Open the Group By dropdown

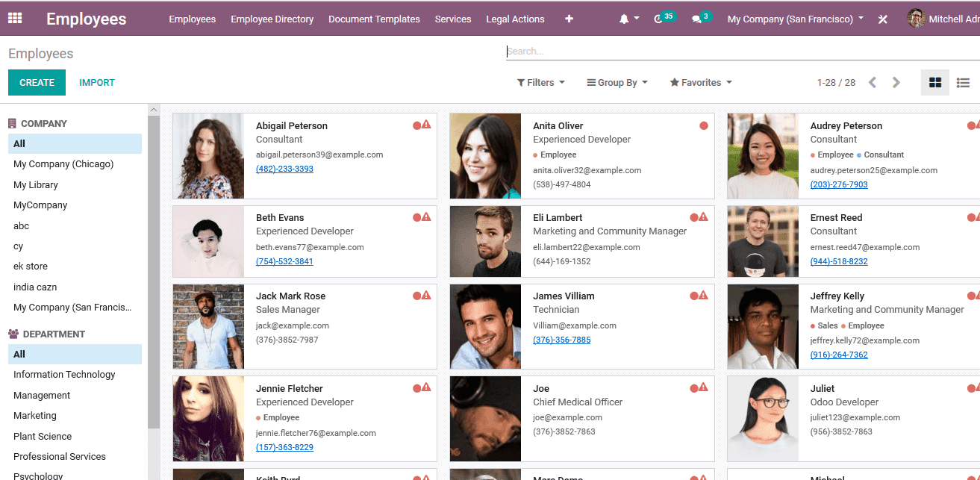(617, 83)
